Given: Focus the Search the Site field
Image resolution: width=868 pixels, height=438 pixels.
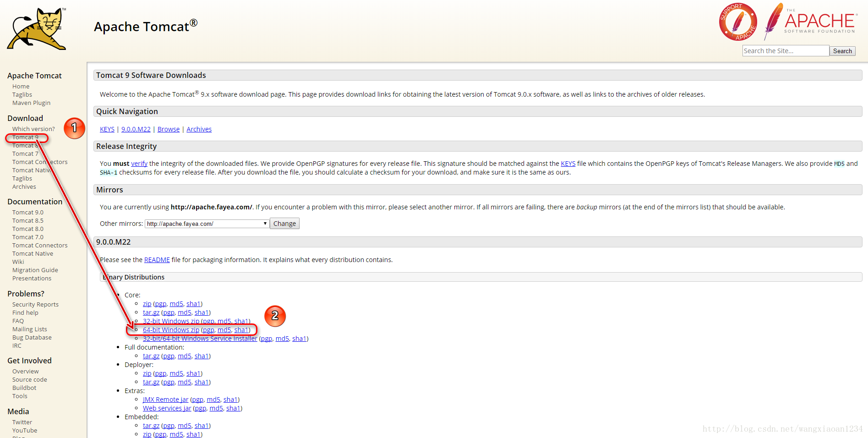Looking at the screenshot, I should [786, 51].
